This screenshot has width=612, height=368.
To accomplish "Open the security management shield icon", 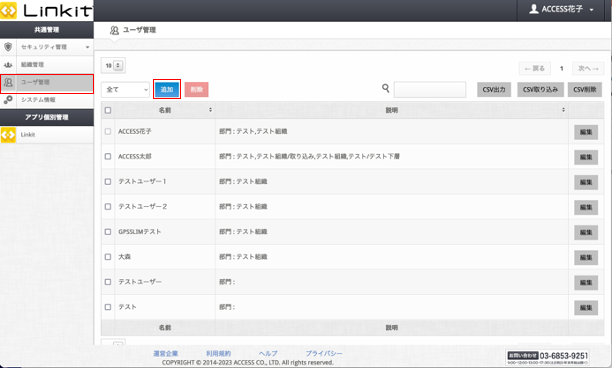I will coord(8,47).
